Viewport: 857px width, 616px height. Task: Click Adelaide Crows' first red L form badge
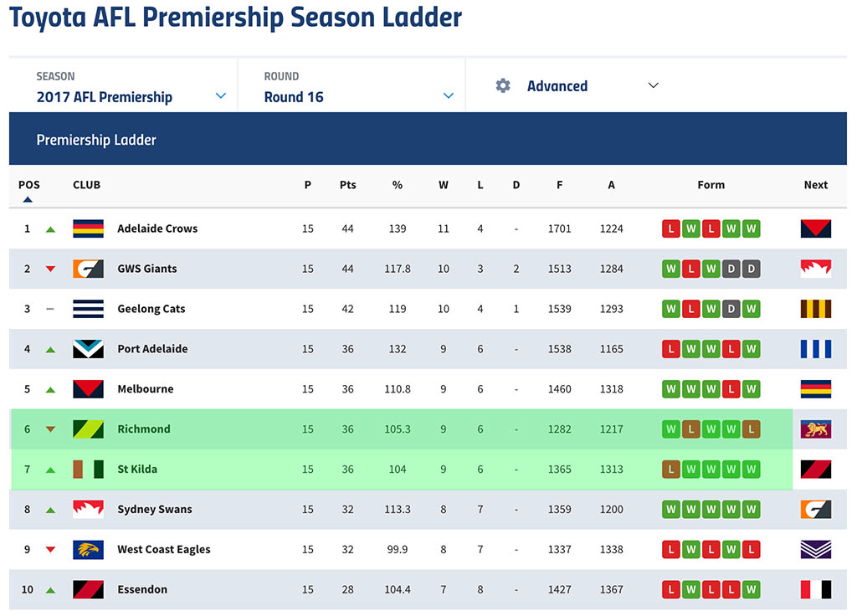671,228
